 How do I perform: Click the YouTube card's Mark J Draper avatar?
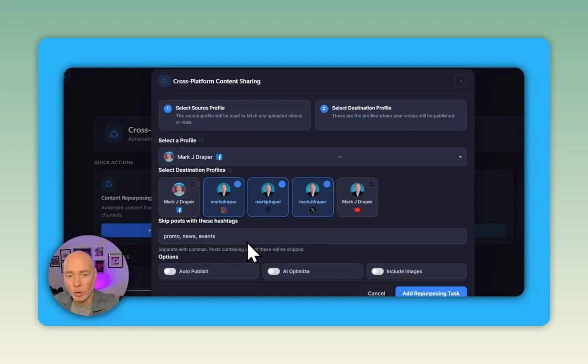pos(357,189)
